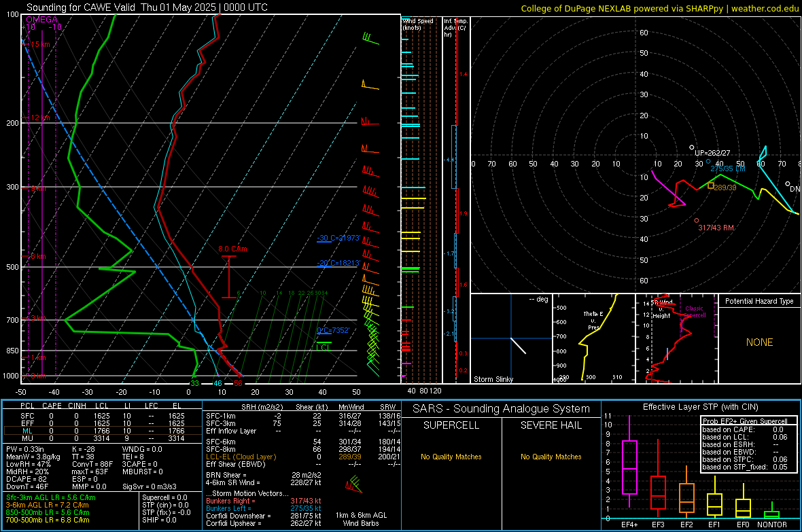Image resolution: width=802 pixels, height=532 pixels.
Task: Click the 'Sfc-3km AGL LR = 5.6 C/km' line
Action: pos(51,497)
